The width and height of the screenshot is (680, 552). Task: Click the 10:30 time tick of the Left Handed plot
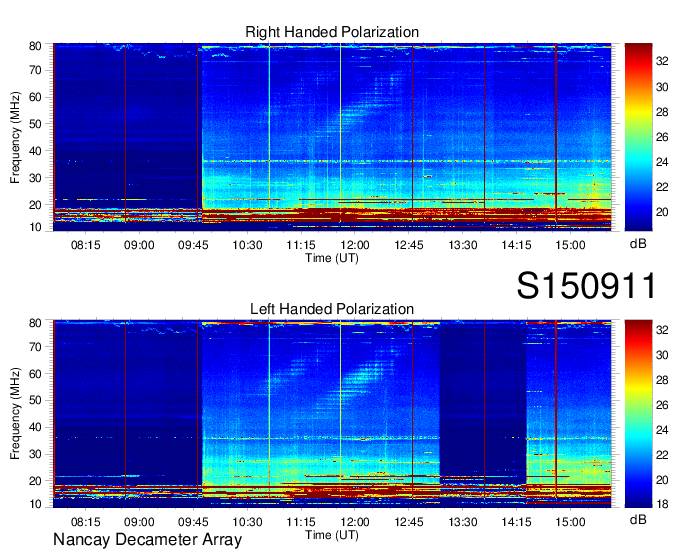tap(247, 522)
